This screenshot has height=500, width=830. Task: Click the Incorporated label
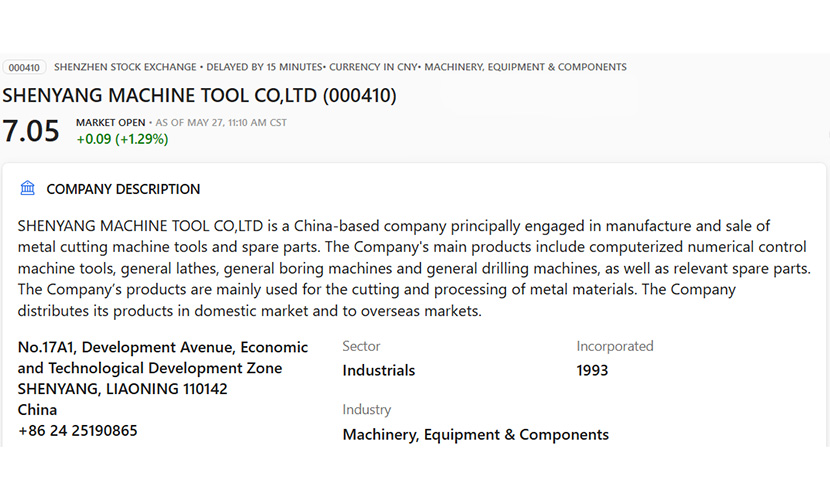pyautogui.click(x=615, y=346)
